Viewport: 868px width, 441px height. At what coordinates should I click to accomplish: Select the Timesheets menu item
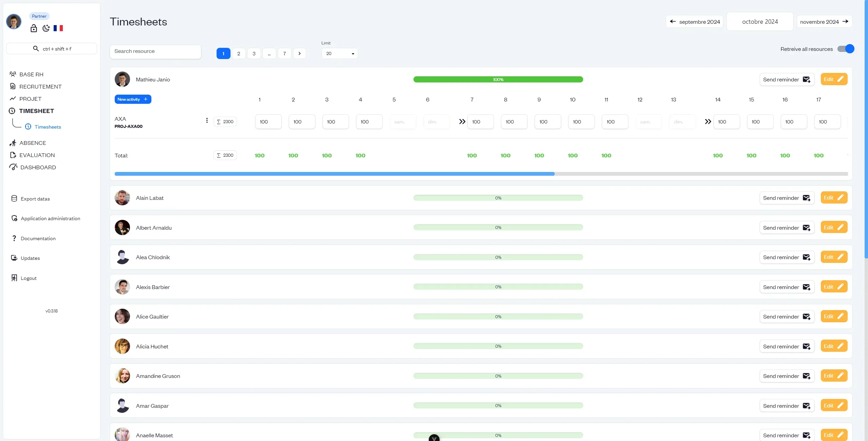click(48, 127)
